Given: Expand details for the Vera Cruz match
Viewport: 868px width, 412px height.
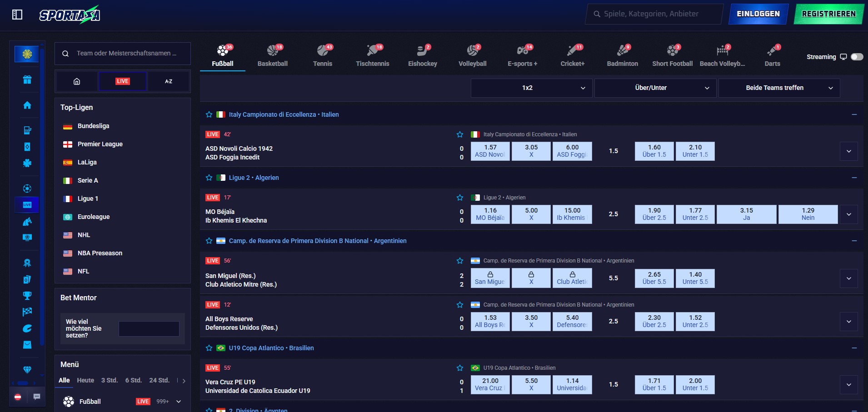Looking at the screenshot, I should (849, 384).
